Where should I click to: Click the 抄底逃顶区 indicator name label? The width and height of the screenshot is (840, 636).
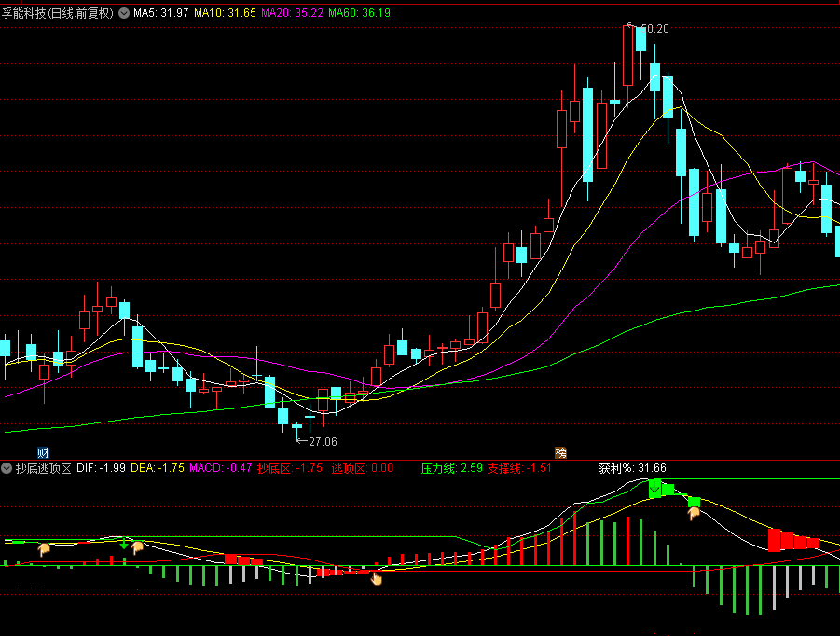43,468
